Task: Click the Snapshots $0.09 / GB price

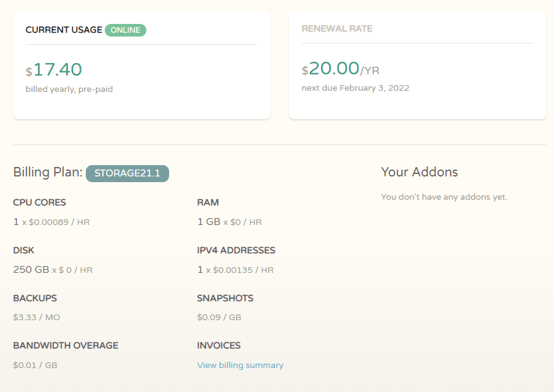Action: coord(219,317)
